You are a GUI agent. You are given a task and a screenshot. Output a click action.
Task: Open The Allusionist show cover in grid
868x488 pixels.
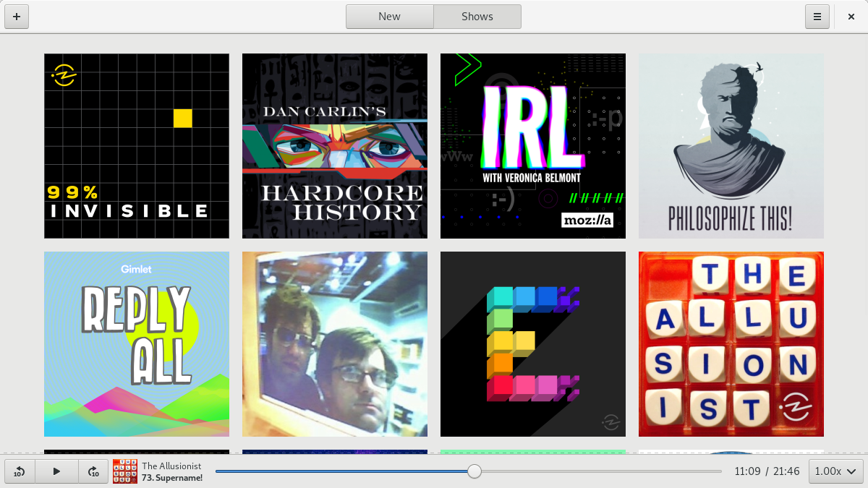tap(731, 344)
